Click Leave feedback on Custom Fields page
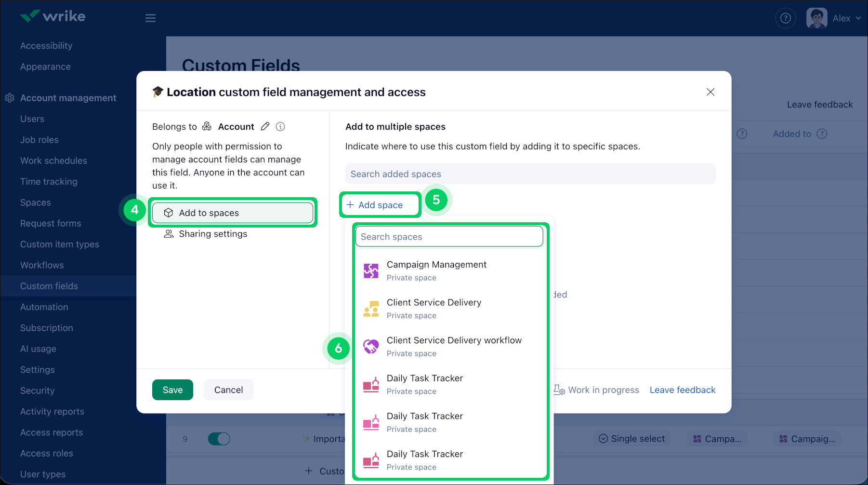Viewport: 868px width, 485px height. pyautogui.click(x=820, y=105)
